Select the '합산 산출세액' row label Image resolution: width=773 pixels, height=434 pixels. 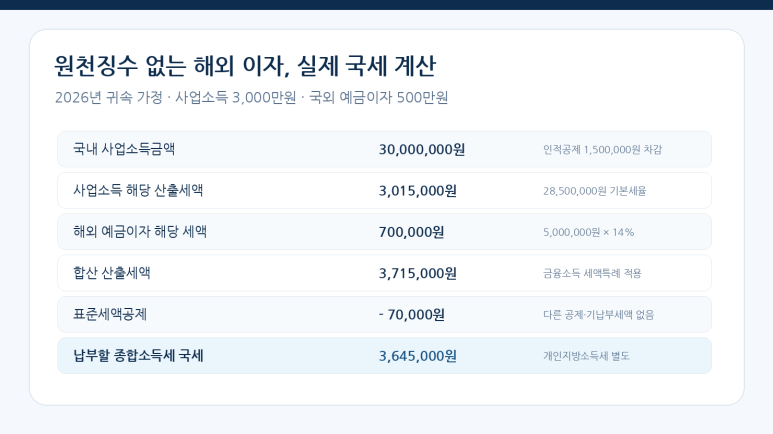[111, 273]
